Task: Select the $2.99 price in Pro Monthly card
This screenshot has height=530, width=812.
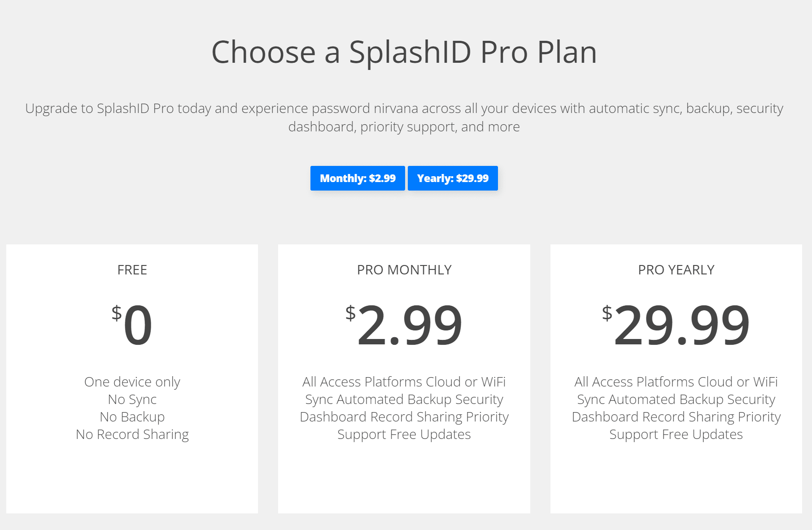Action: (404, 325)
